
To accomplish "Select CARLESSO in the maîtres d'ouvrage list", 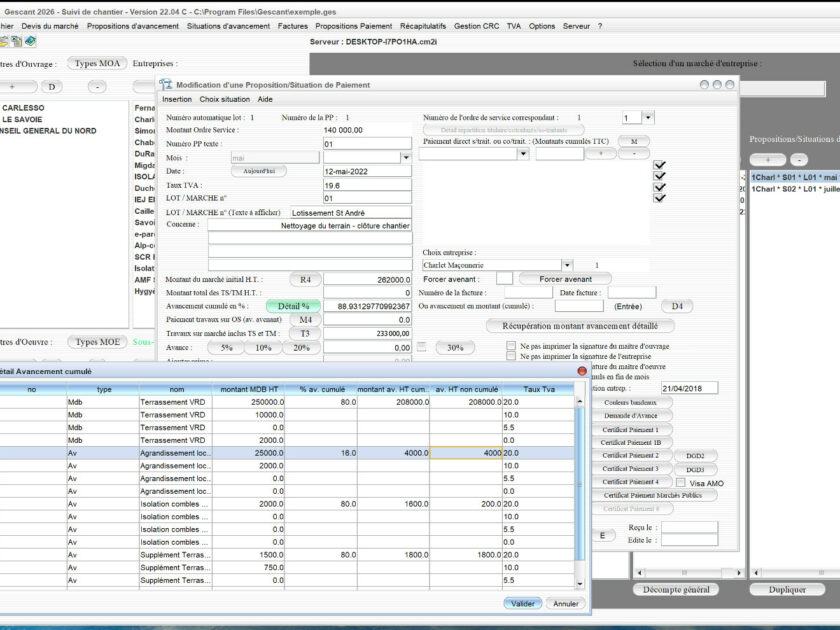I will 23,108.
